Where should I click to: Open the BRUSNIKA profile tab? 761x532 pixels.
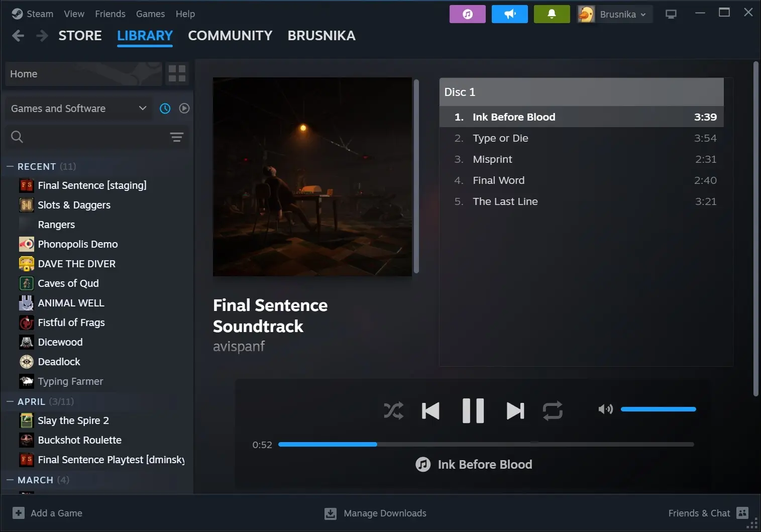point(321,36)
